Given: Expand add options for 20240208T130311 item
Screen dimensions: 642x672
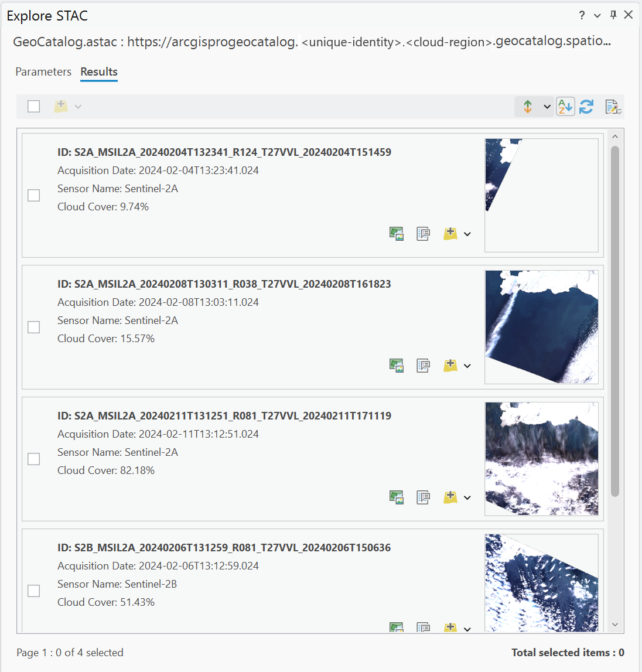Looking at the screenshot, I should point(467,366).
